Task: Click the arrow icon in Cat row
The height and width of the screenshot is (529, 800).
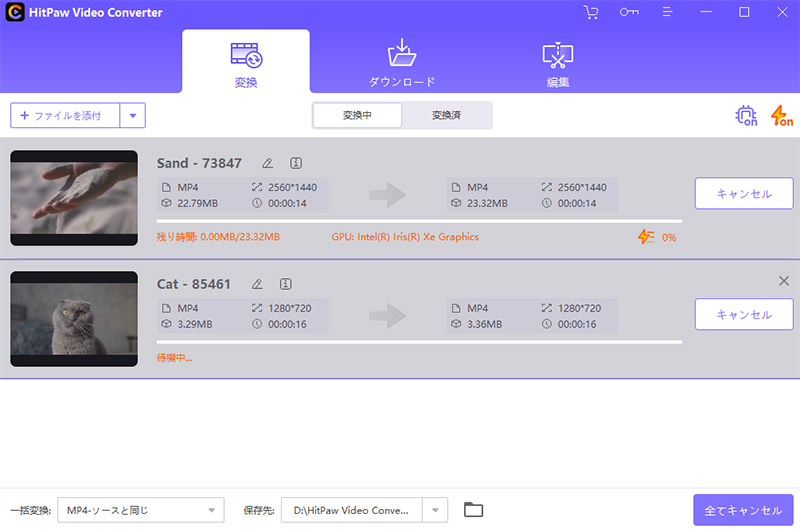Action: (x=387, y=316)
